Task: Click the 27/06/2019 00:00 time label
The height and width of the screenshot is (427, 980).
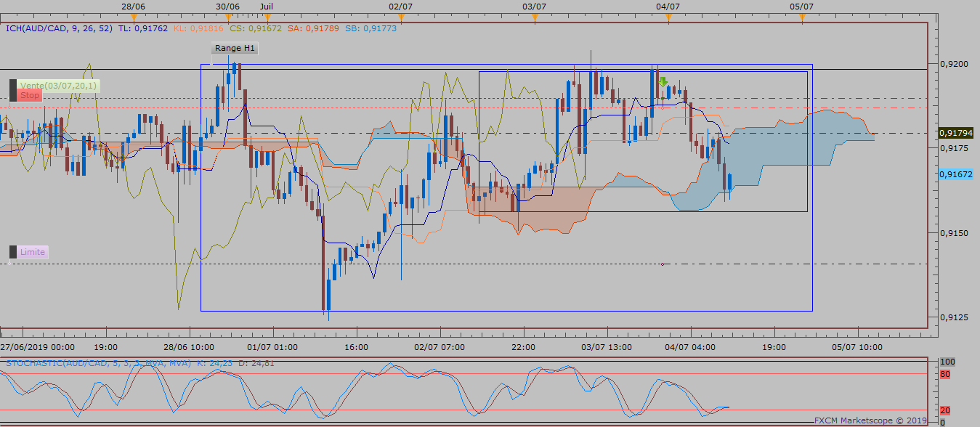Action: tap(36, 347)
